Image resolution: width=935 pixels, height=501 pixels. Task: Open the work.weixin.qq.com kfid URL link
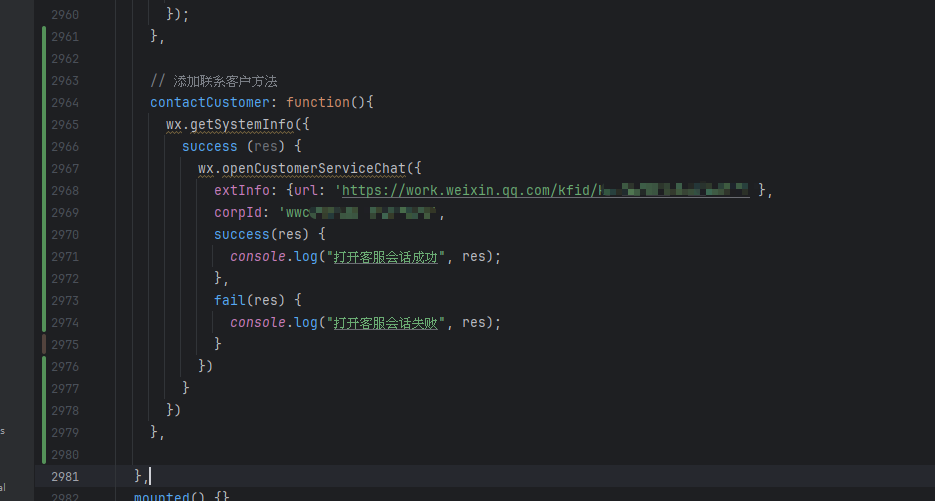coord(546,190)
